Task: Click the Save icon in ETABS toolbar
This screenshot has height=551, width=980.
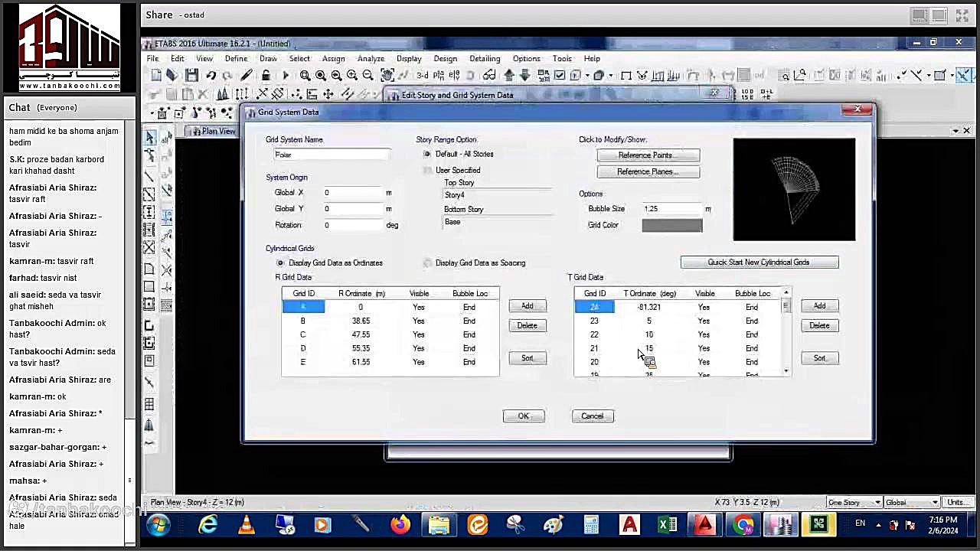Action: (x=191, y=75)
